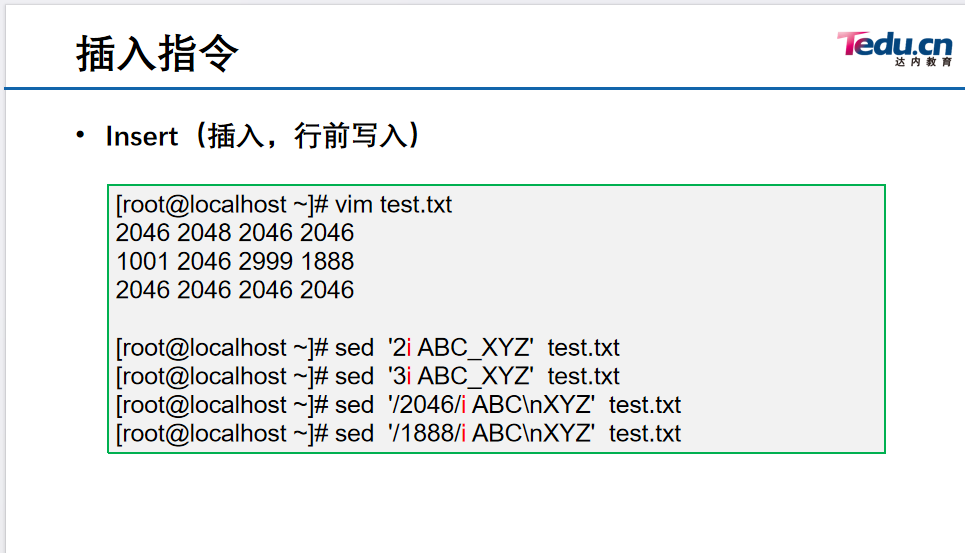The width and height of the screenshot is (965, 553).
Task: Select the line '2046 2046 2046 2046'
Action: [234, 290]
